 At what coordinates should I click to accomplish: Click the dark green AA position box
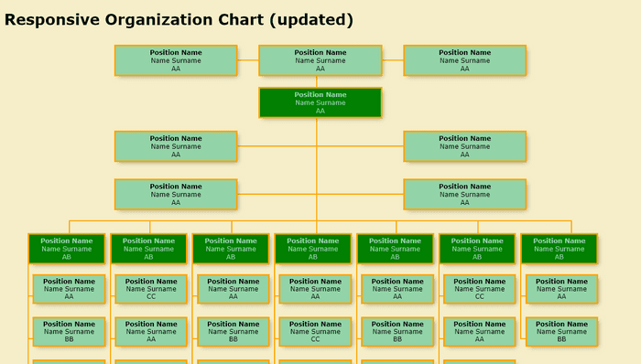coord(320,102)
